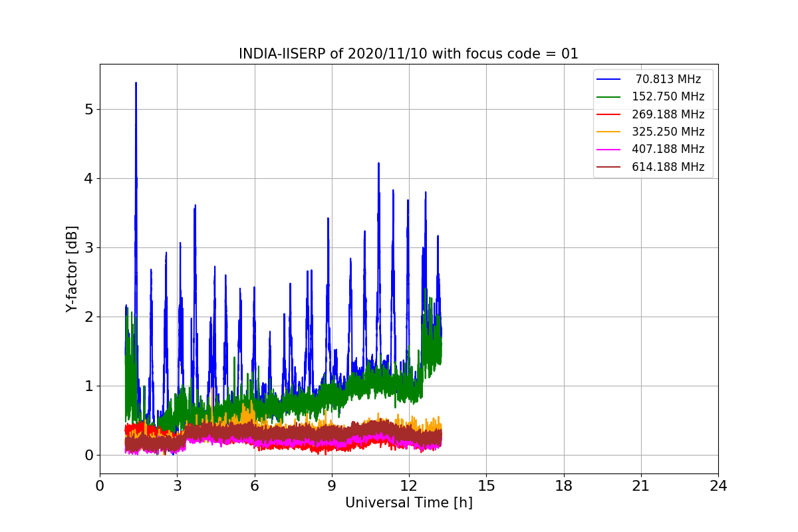The height and width of the screenshot is (532, 798).
Task: Click the magenta line swatch for 407.188 MHz
Action: [x=608, y=149]
